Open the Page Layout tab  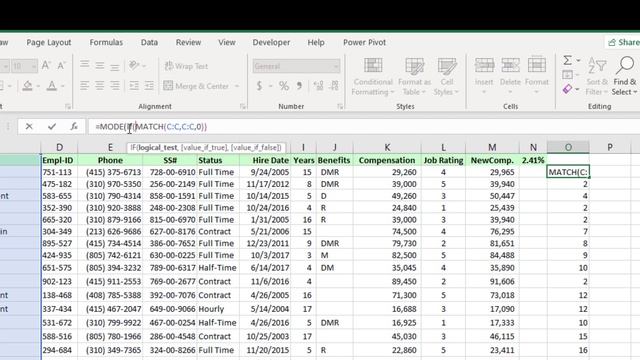tap(49, 42)
